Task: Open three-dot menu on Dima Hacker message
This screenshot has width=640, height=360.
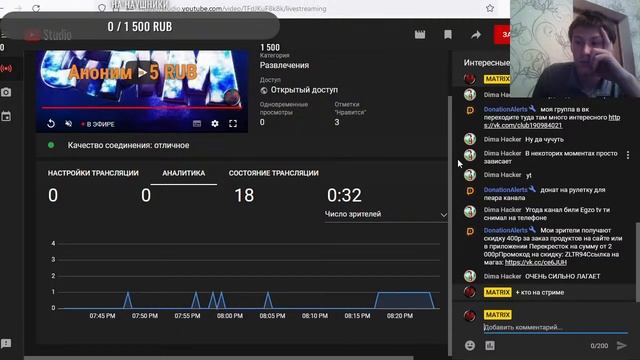Action: coord(628,155)
